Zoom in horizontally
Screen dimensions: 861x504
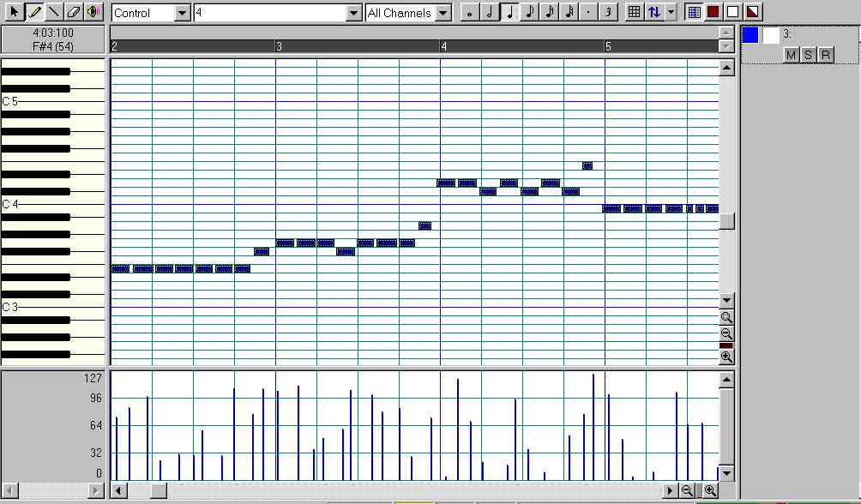point(710,490)
